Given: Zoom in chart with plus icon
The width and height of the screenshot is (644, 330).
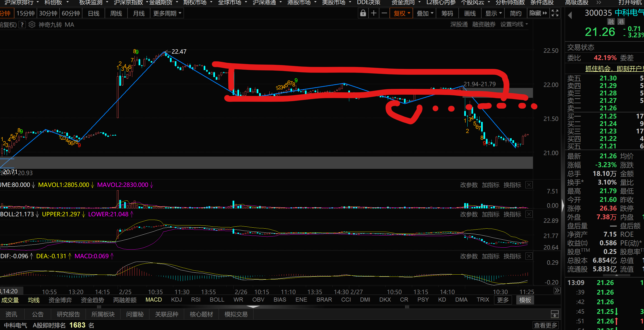Looking at the screenshot, I should [374, 13].
